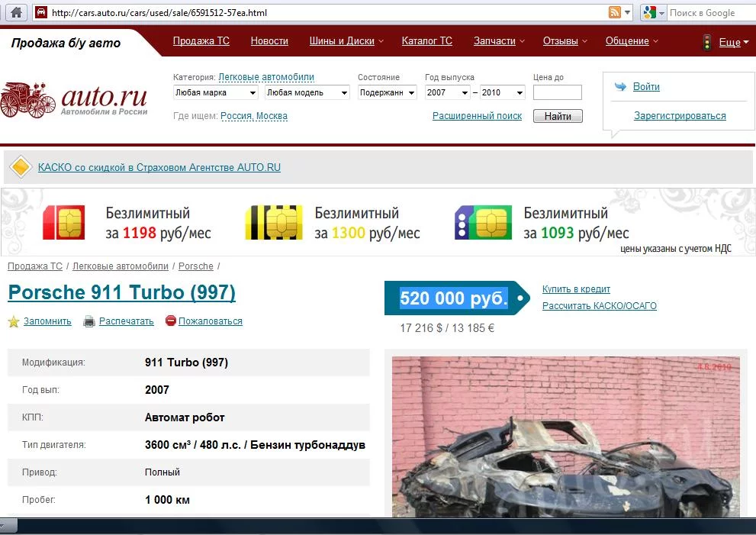This screenshot has width=756, height=535.
Task: Open the Состояние Подержанн dropdown
Action: click(x=388, y=92)
